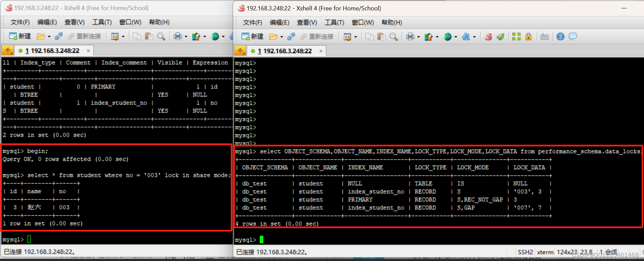Viewport: 644px width, 261px height.
Task: Open 帮助(H) menu in left window
Action: (159, 22)
